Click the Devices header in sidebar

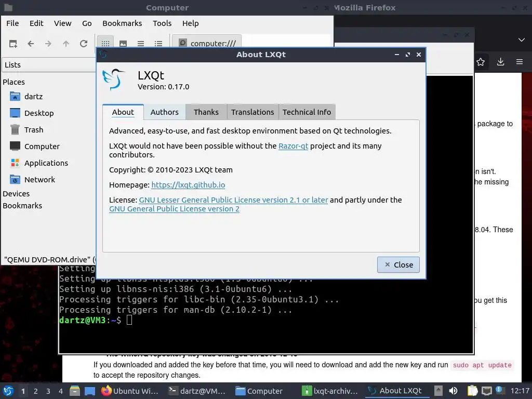coord(16,194)
